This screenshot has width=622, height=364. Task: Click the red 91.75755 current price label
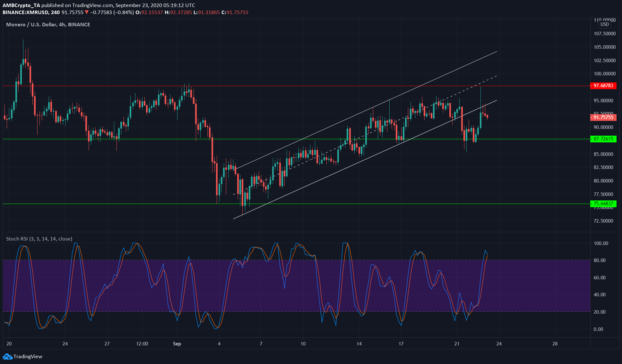603,117
